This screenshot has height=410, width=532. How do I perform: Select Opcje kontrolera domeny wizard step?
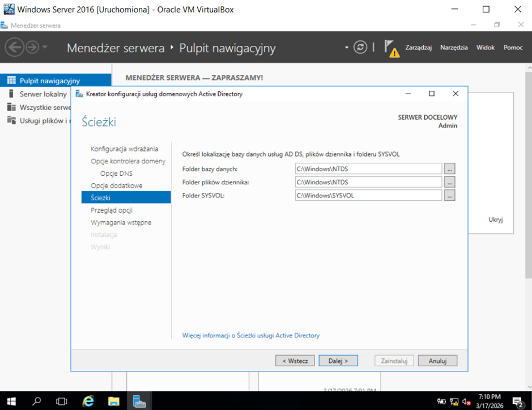coord(128,161)
